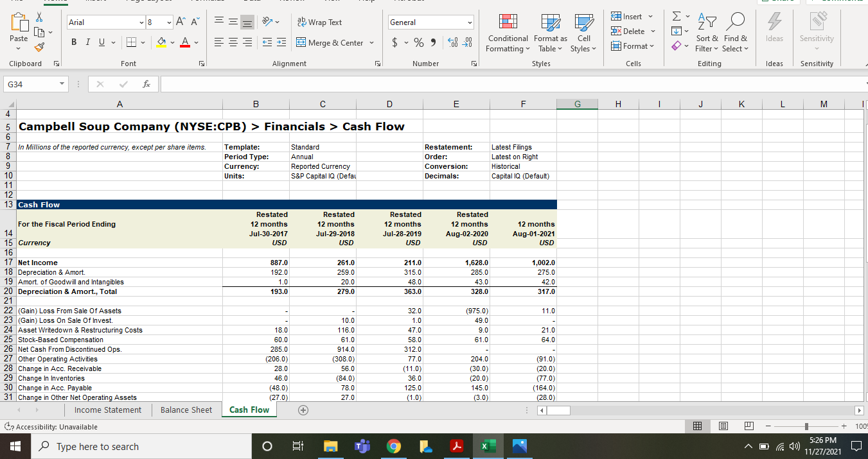Viewport: 868px width, 459px height.
Task: Add a new sheet with plus icon
Action: pyautogui.click(x=303, y=410)
